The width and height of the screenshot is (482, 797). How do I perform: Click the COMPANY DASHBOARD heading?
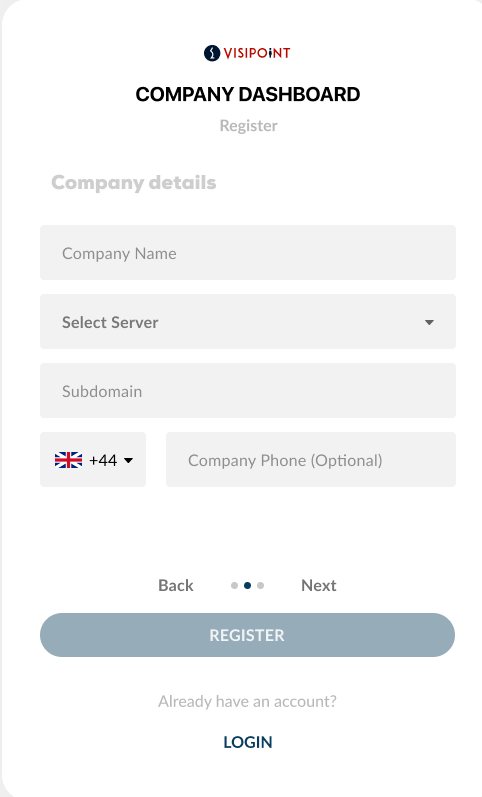pyautogui.click(x=248, y=95)
